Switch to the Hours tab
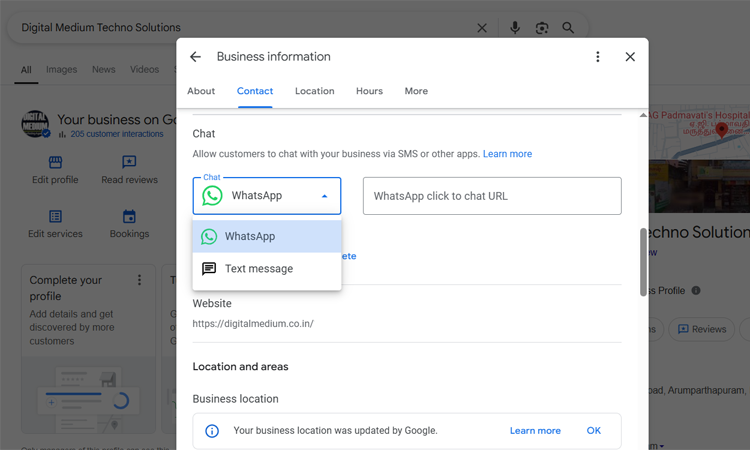Image resolution: width=750 pixels, height=450 pixels. pos(369,91)
